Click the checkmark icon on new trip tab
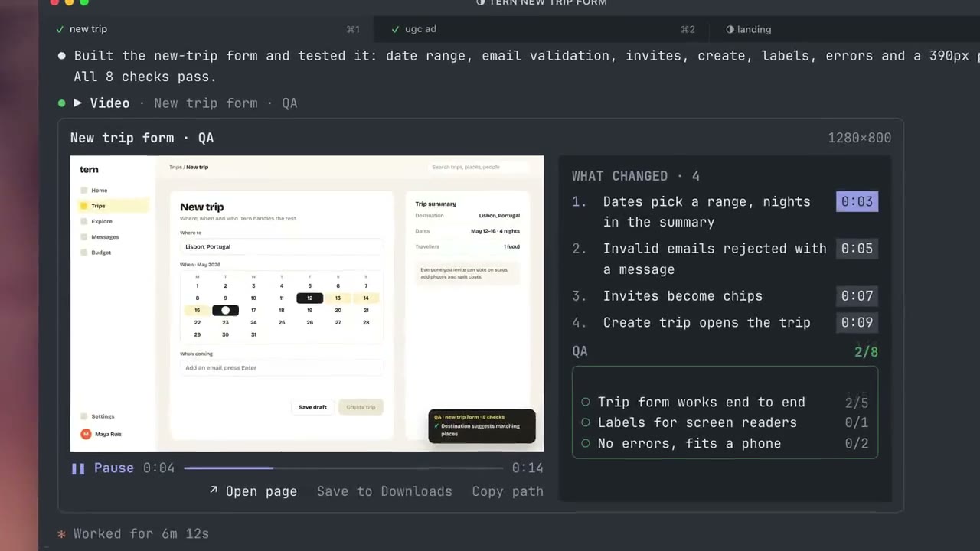The height and width of the screenshot is (551, 980). 60,29
